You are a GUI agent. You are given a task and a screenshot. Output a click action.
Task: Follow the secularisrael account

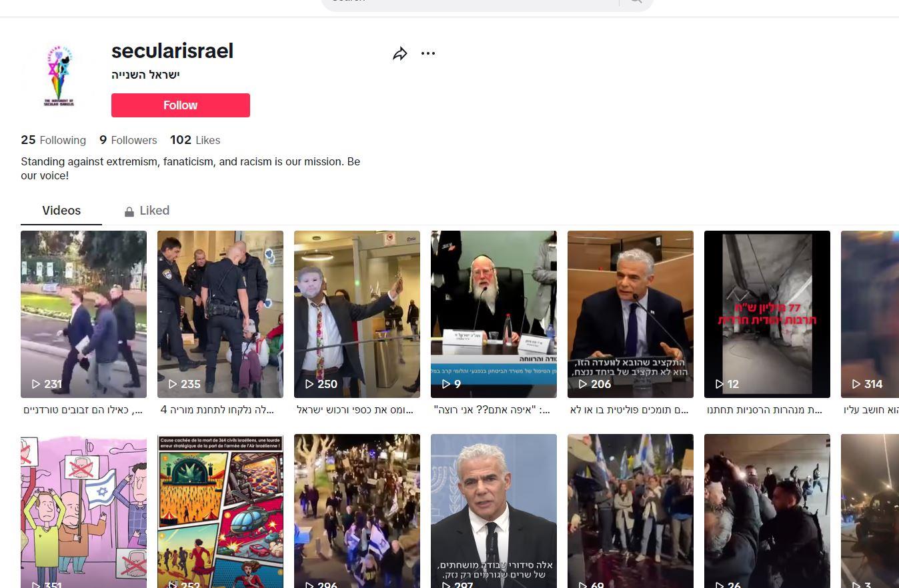coord(180,105)
